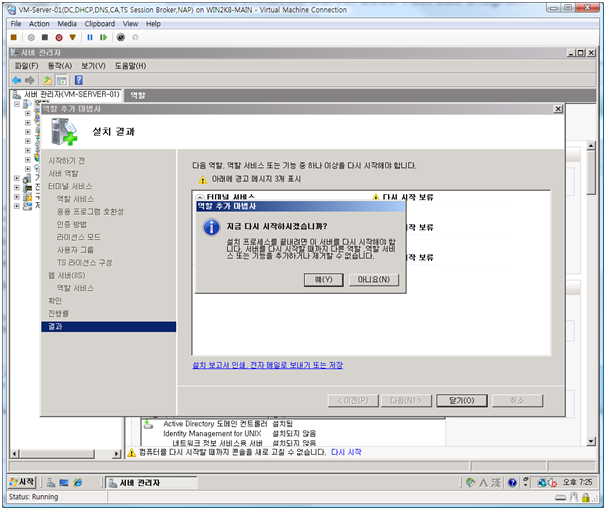Click the 다시 시작 link in the bottom warning

[346, 452]
